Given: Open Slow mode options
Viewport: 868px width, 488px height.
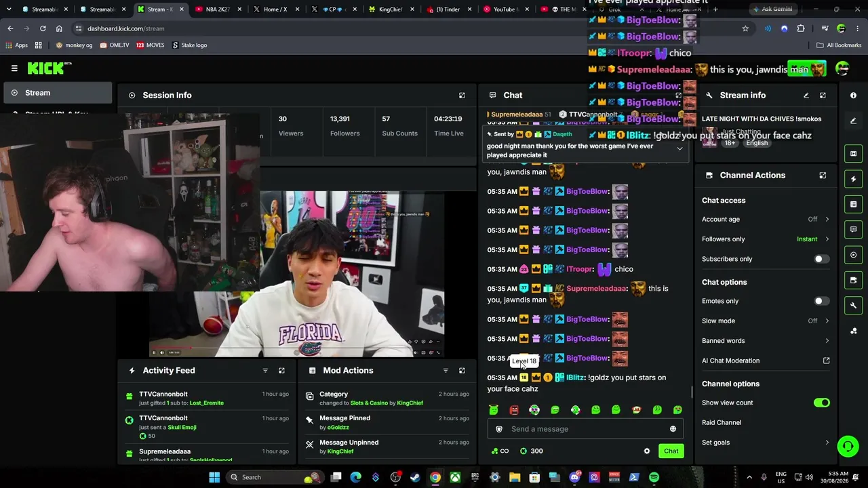Looking at the screenshot, I should point(766,321).
